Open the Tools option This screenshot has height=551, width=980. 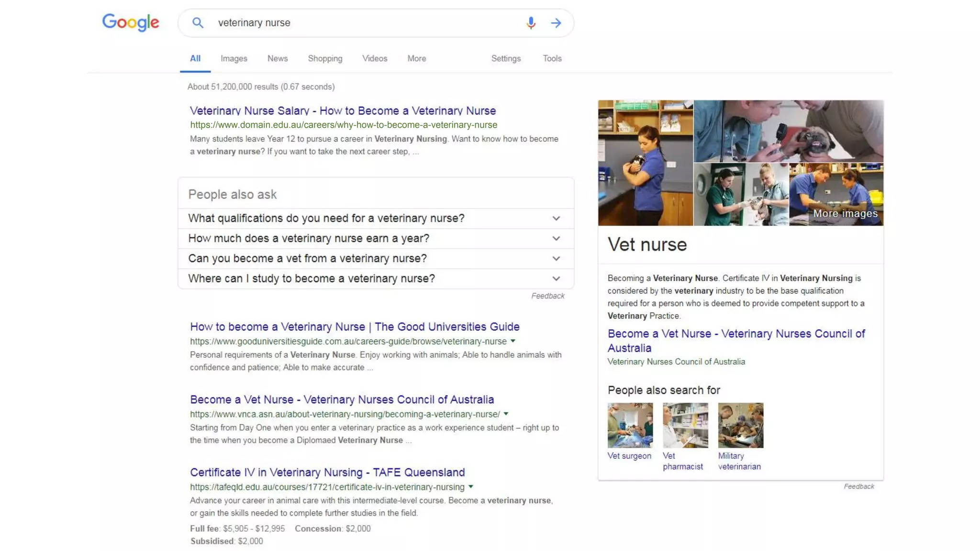click(552, 58)
